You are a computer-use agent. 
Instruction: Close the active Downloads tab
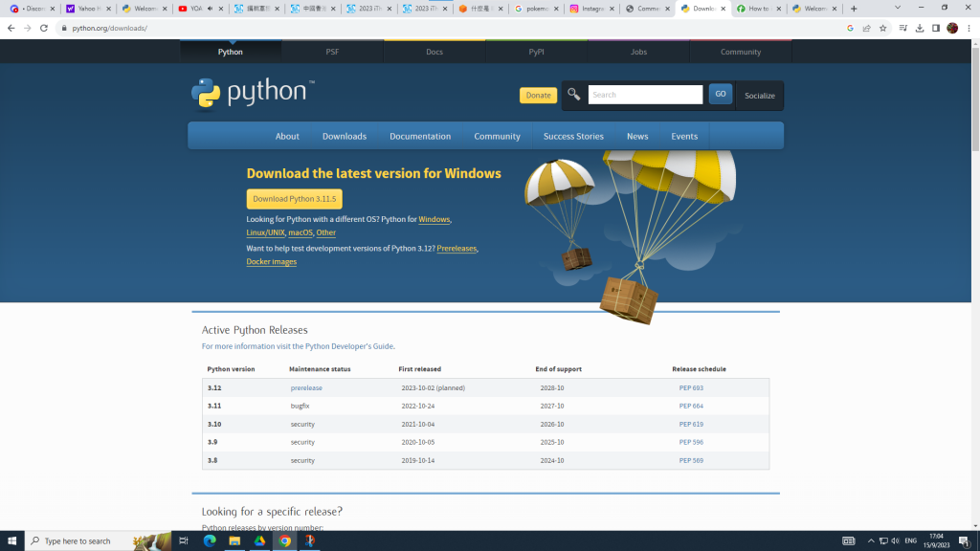[724, 9]
